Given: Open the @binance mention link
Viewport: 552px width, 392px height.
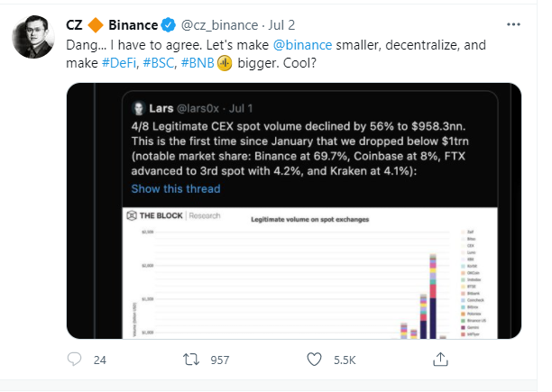Looking at the screenshot, I should 302,45.
